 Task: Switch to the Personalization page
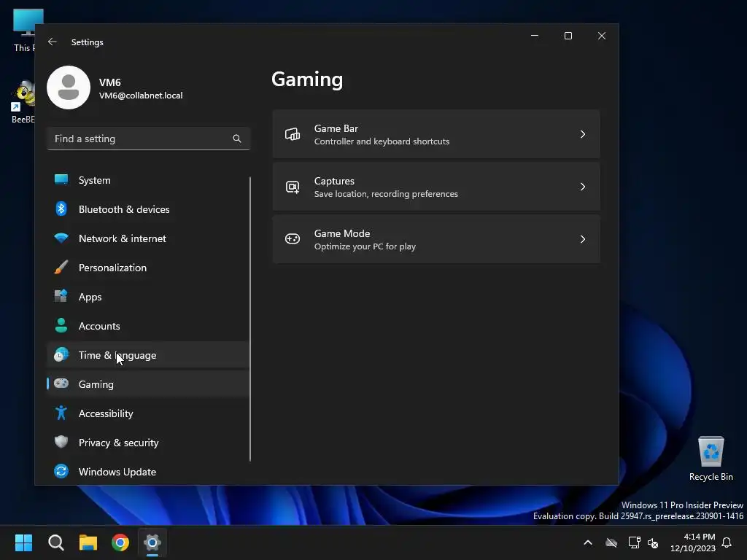coord(147,268)
